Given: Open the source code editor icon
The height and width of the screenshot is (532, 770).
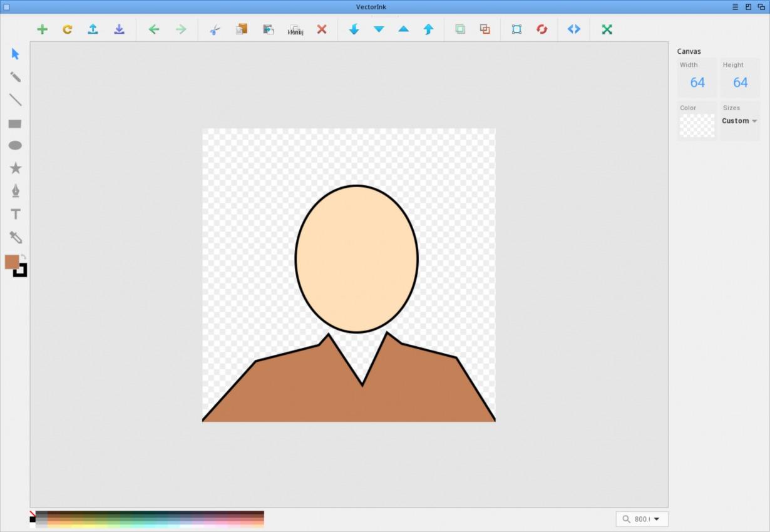Looking at the screenshot, I should (x=573, y=29).
